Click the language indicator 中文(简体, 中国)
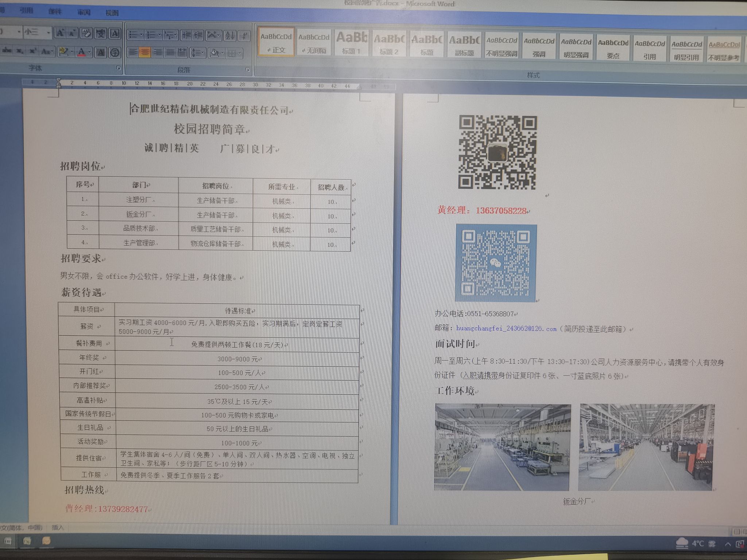The height and width of the screenshot is (560, 747). tap(21, 528)
